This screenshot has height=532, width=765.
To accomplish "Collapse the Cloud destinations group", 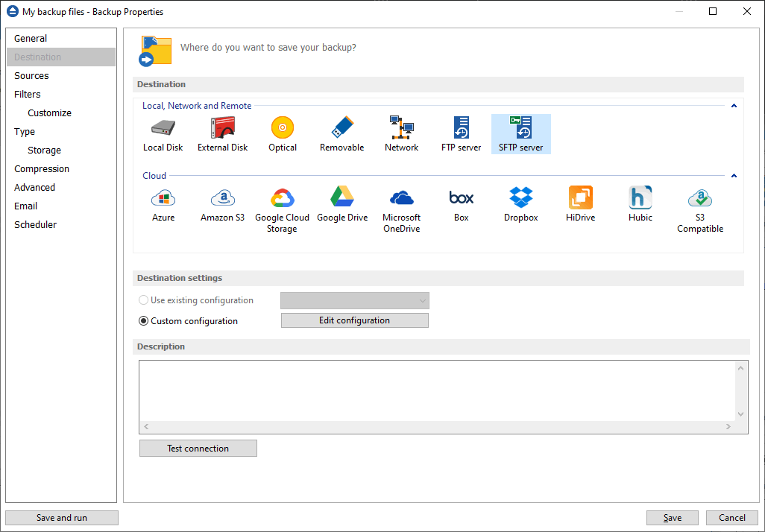I will click(x=734, y=176).
